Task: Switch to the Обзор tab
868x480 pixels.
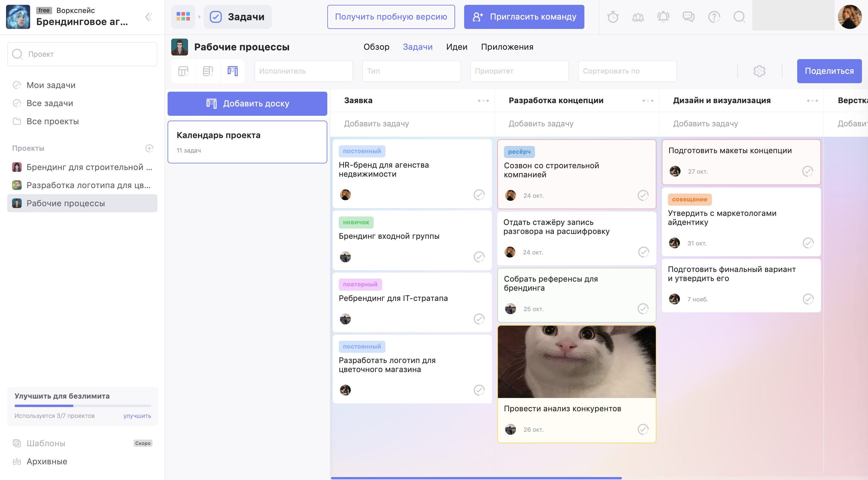Action: [x=376, y=47]
